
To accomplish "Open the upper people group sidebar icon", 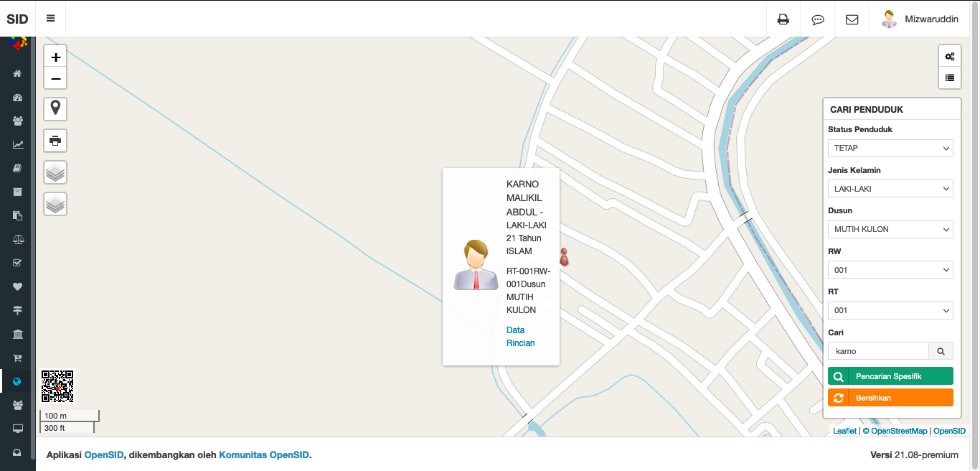I will coord(18,121).
